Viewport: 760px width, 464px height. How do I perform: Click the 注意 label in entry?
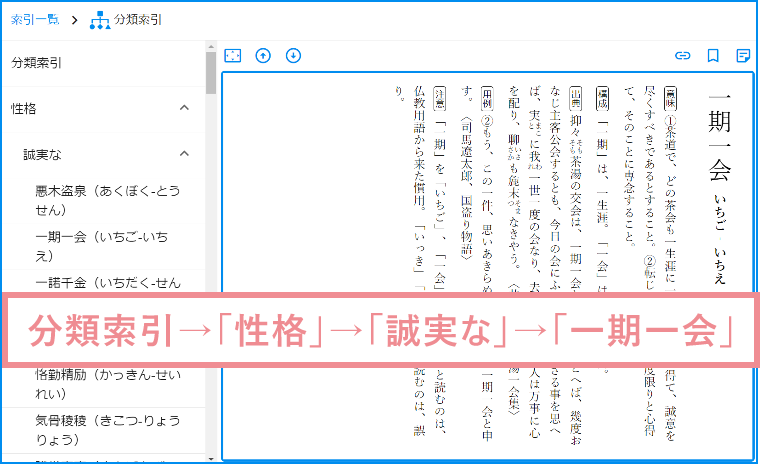[x=440, y=99]
